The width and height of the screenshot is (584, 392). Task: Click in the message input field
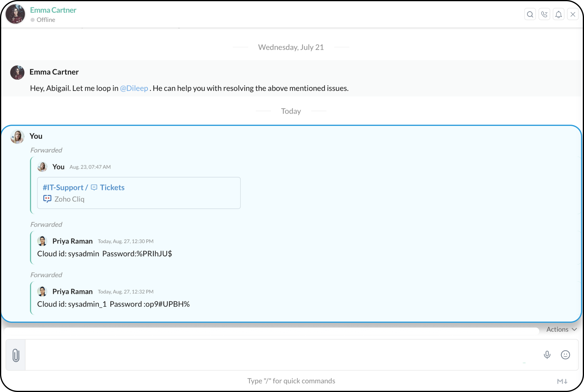280,355
